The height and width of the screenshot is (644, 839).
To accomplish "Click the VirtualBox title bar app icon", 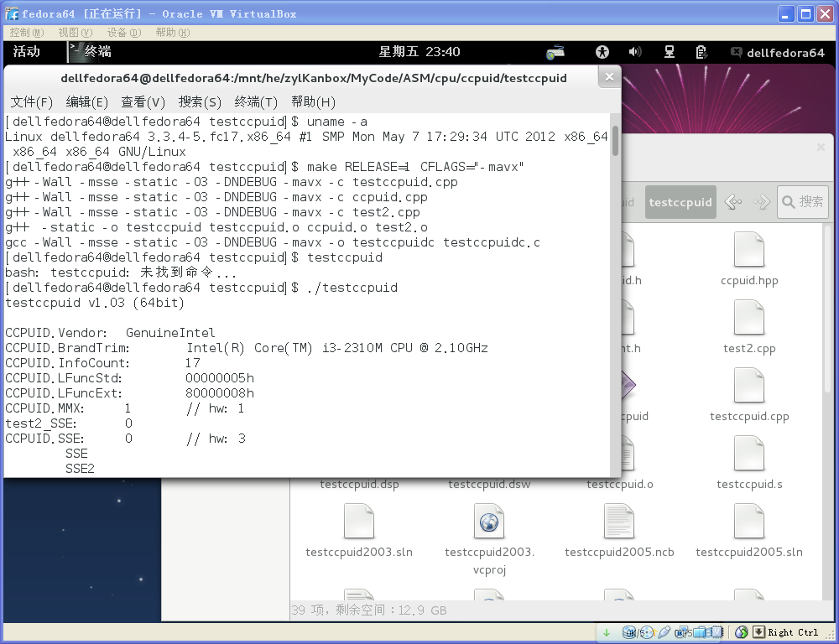I will [x=12, y=13].
